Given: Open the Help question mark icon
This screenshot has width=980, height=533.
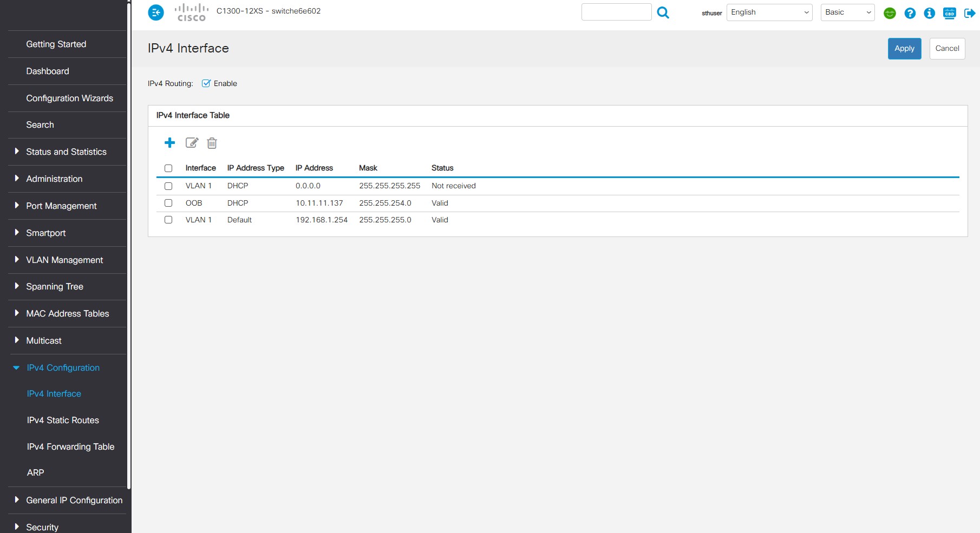Looking at the screenshot, I should point(910,13).
